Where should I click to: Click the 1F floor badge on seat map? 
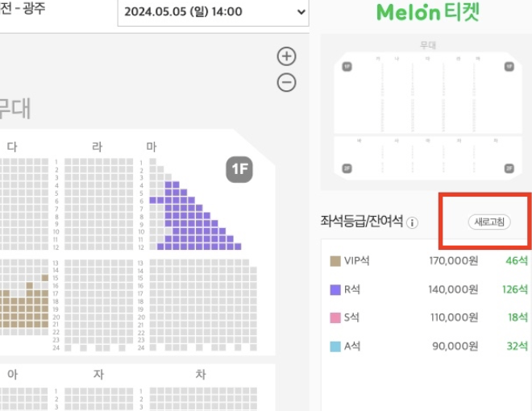point(239,169)
